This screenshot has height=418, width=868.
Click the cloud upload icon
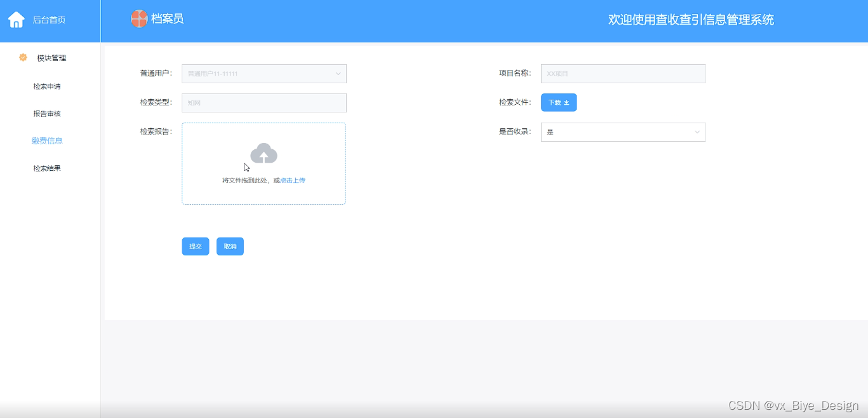(x=264, y=154)
